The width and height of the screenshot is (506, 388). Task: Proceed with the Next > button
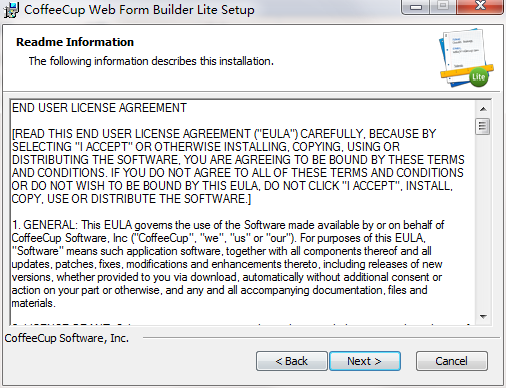point(365,361)
